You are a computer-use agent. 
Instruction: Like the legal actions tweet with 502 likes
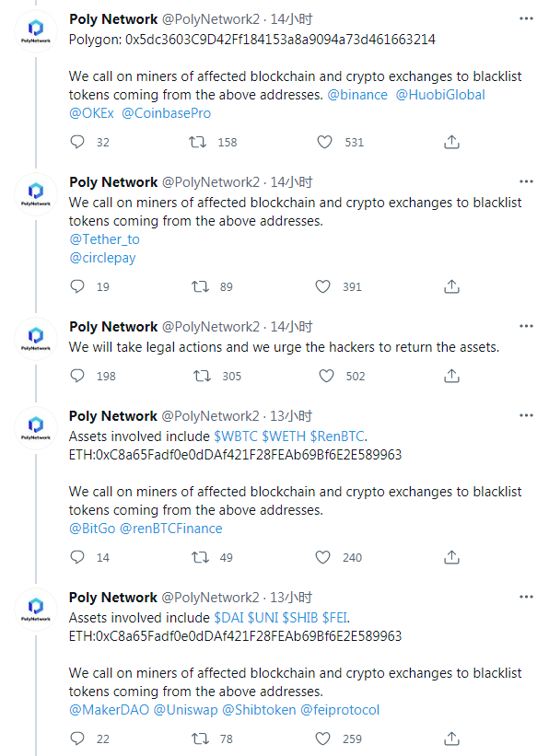[x=327, y=376]
